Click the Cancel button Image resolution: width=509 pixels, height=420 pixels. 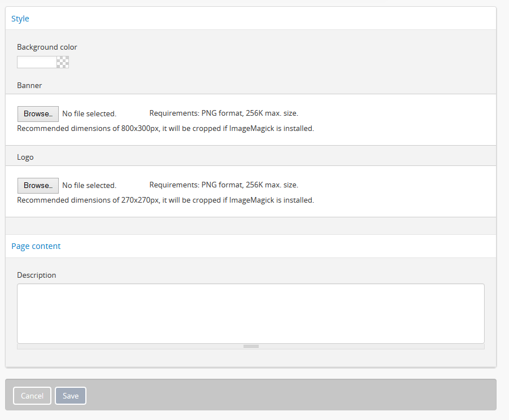pyautogui.click(x=32, y=396)
